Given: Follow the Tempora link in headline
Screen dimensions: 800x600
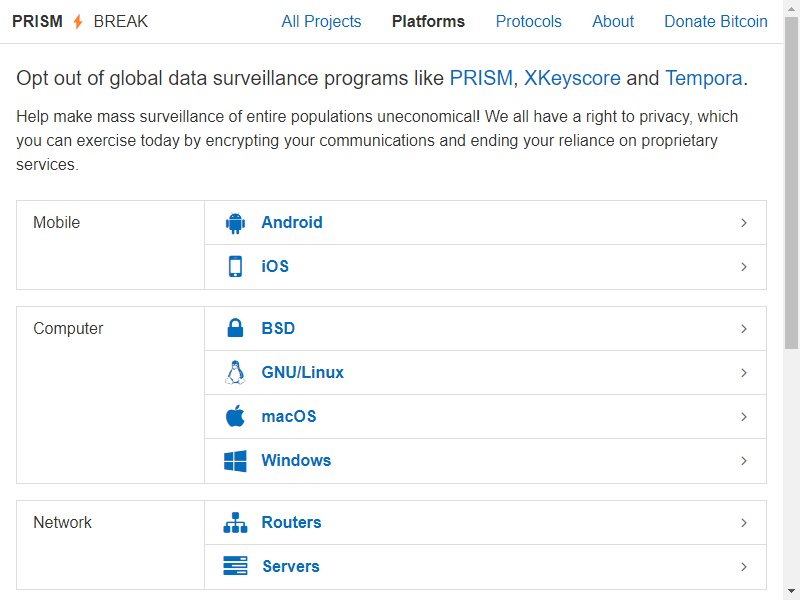Looking at the screenshot, I should 704,78.
